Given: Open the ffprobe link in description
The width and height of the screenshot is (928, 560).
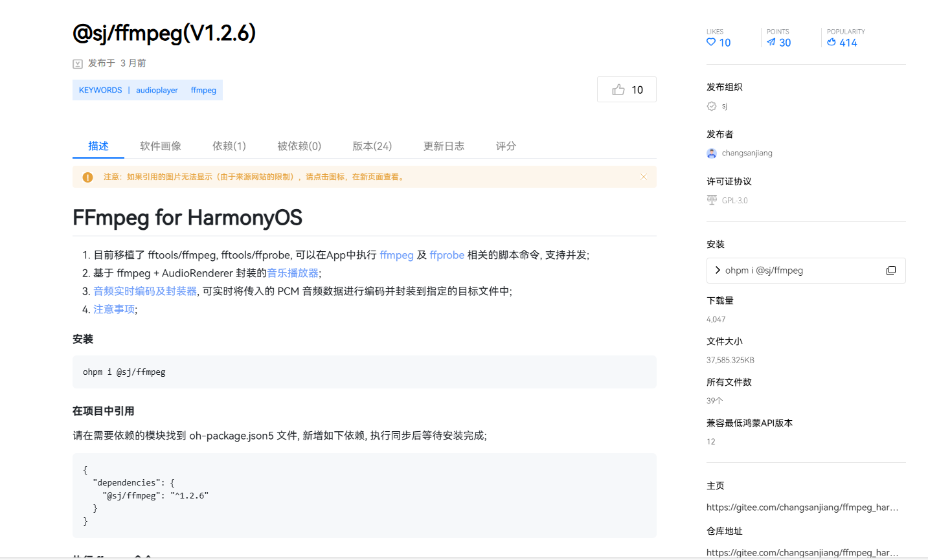Looking at the screenshot, I should click(447, 255).
